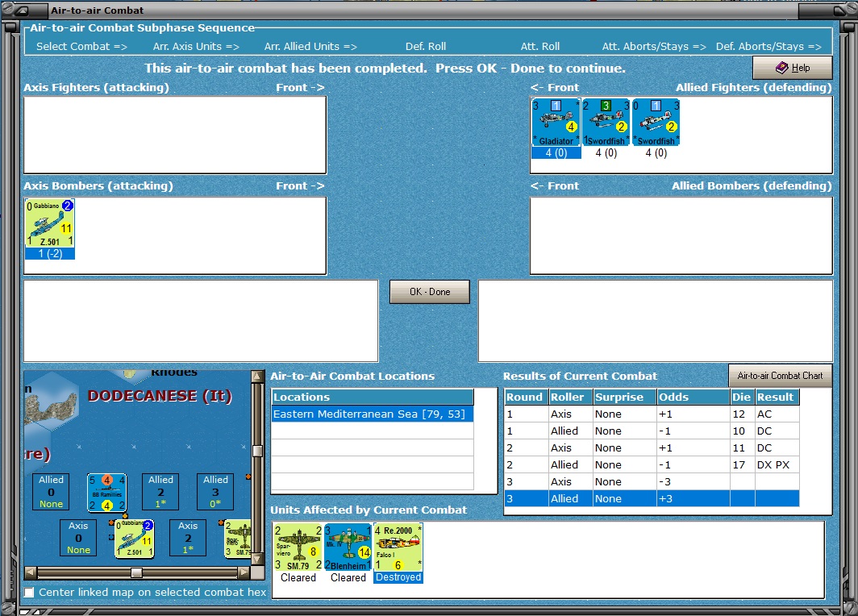This screenshot has height=616, width=858.
Task: Click mini map scroll up arrow
Action: [257, 376]
